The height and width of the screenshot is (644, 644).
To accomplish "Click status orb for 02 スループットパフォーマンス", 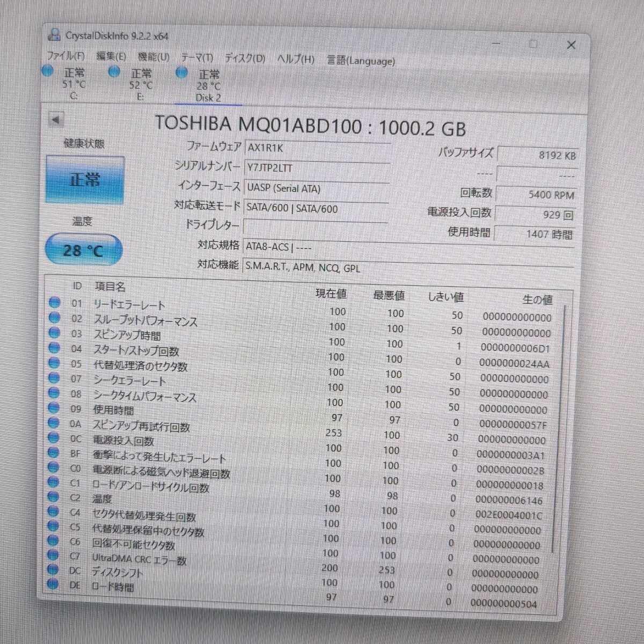I will click(x=54, y=317).
